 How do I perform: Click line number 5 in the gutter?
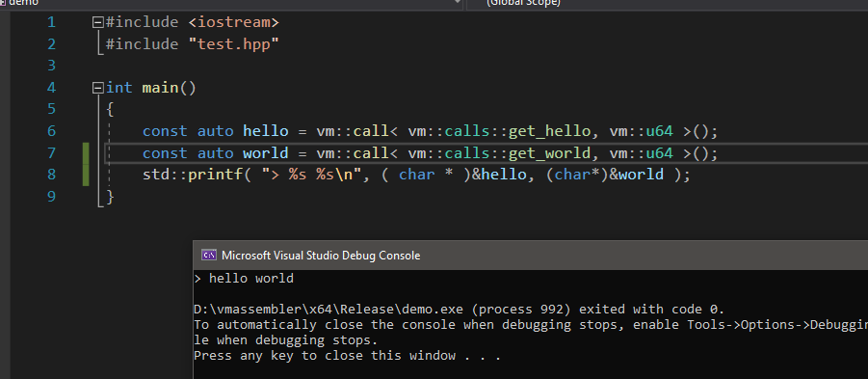(x=51, y=109)
